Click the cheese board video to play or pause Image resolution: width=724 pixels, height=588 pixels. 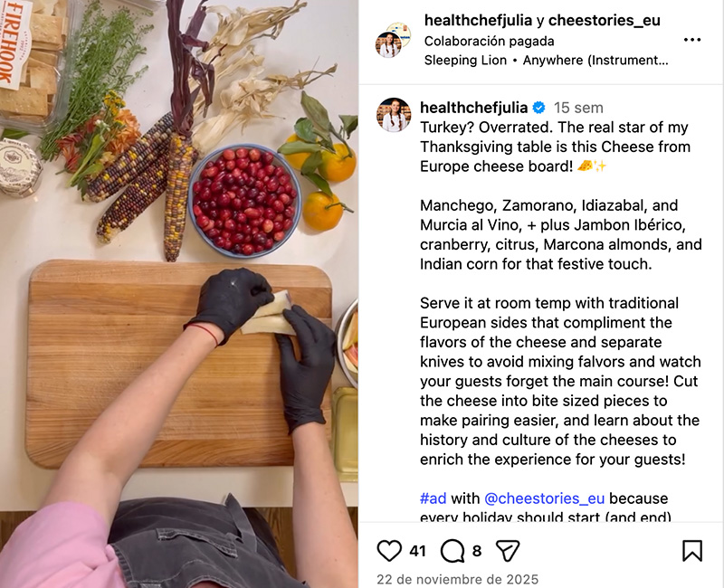click(179, 294)
